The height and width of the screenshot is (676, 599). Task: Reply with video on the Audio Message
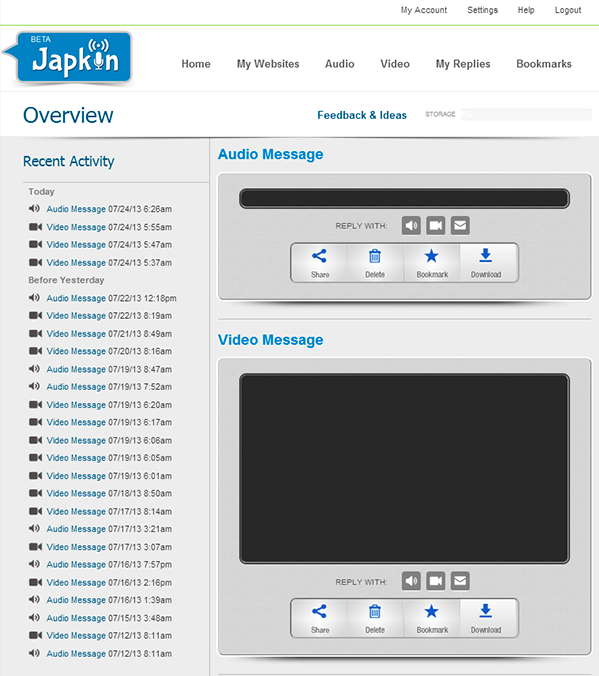(x=436, y=225)
